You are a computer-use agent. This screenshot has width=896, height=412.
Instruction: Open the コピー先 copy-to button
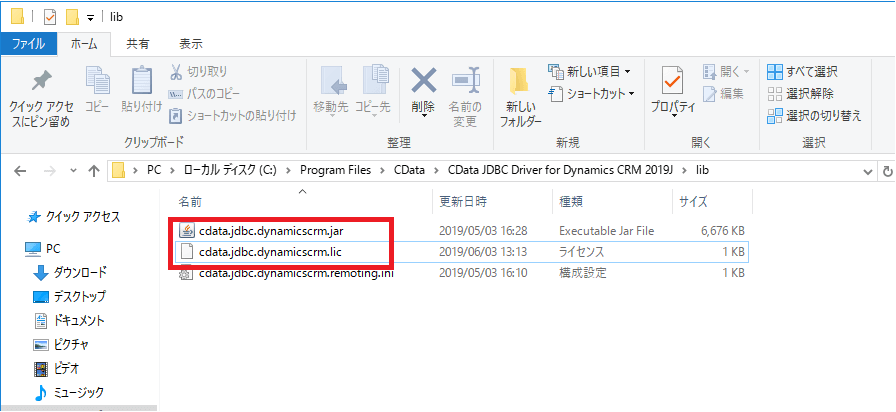tap(373, 91)
